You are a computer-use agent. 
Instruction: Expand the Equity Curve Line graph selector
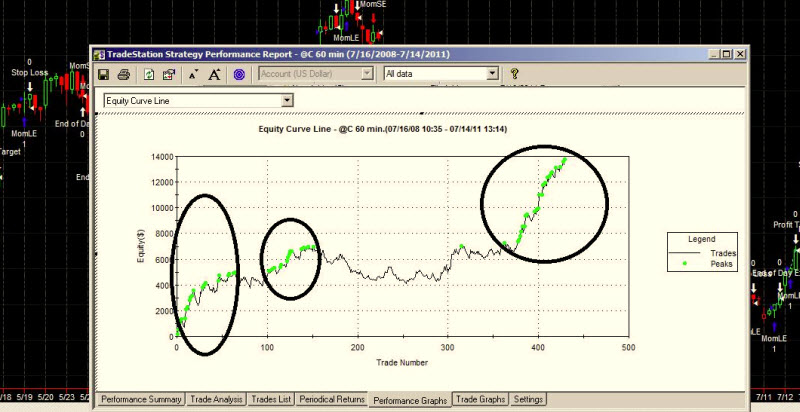(x=288, y=100)
